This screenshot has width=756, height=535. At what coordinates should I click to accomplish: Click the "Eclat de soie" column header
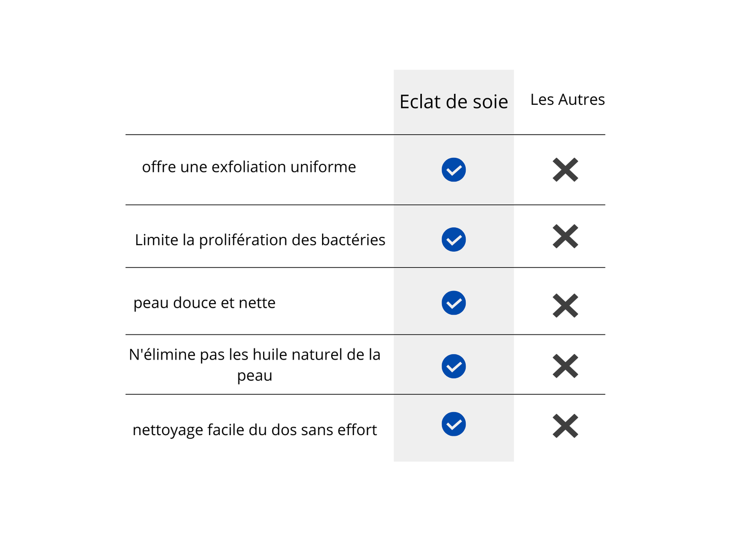click(x=454, y=102)
